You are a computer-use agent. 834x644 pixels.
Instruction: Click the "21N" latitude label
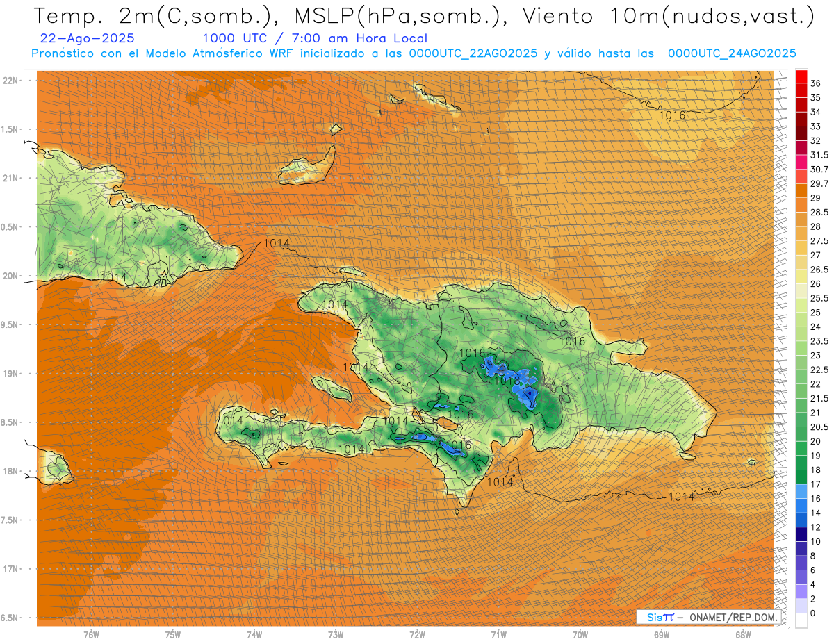tap(11, 178)
